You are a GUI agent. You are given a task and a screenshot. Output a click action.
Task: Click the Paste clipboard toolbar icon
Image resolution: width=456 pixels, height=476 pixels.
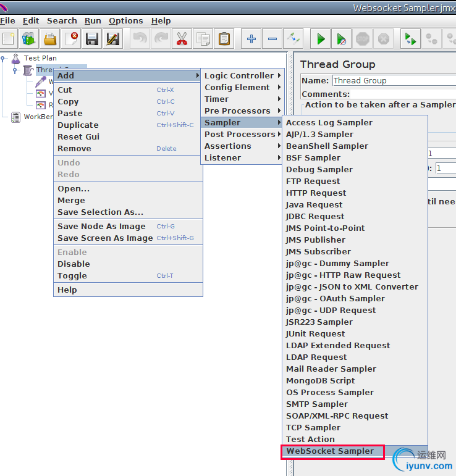(224, 39)
